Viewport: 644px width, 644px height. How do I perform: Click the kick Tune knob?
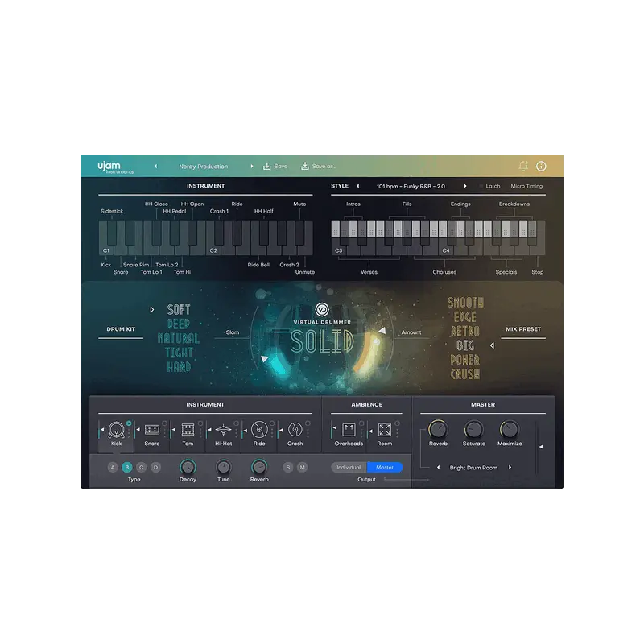(x=224, y=467)
